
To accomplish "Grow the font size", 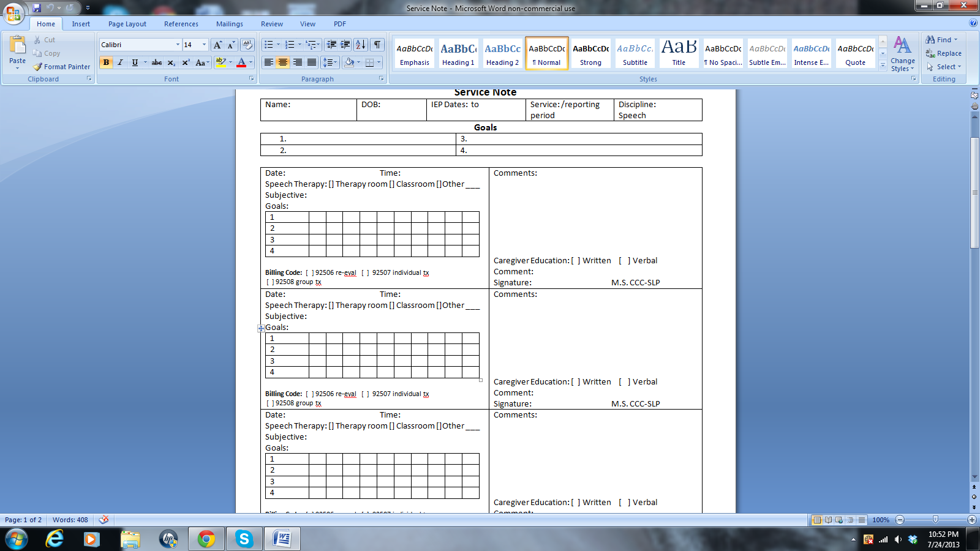I will (x=217, y=45).
